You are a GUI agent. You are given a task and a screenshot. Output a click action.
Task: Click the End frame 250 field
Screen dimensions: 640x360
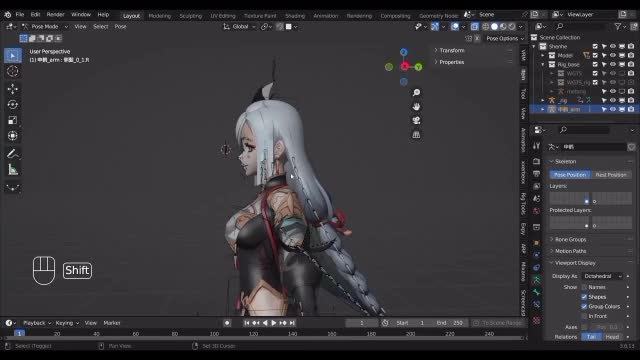point(449,323)
